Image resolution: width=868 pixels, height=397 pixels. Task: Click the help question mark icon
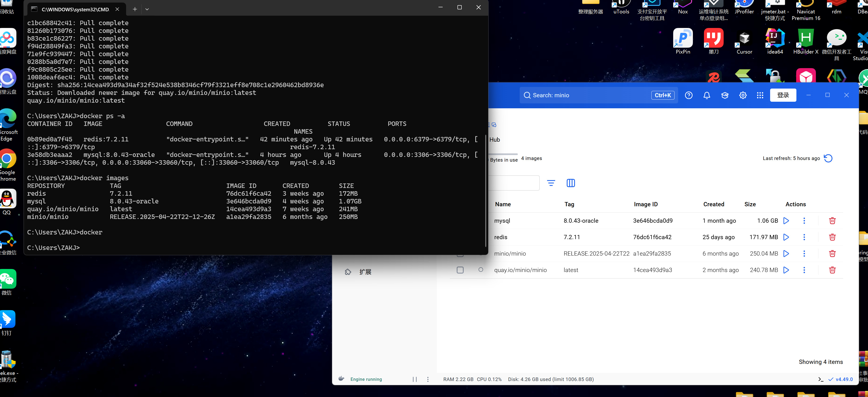tap(688, 95)
